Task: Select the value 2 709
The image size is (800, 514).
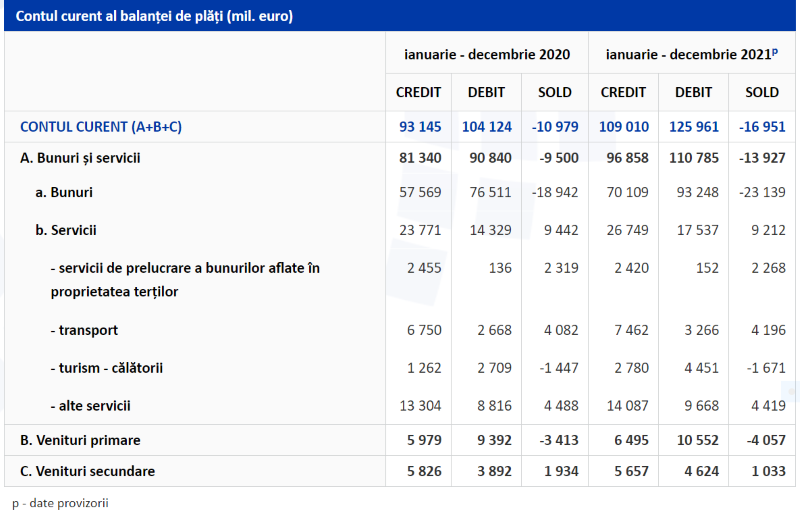Action: tap(494, 368)
